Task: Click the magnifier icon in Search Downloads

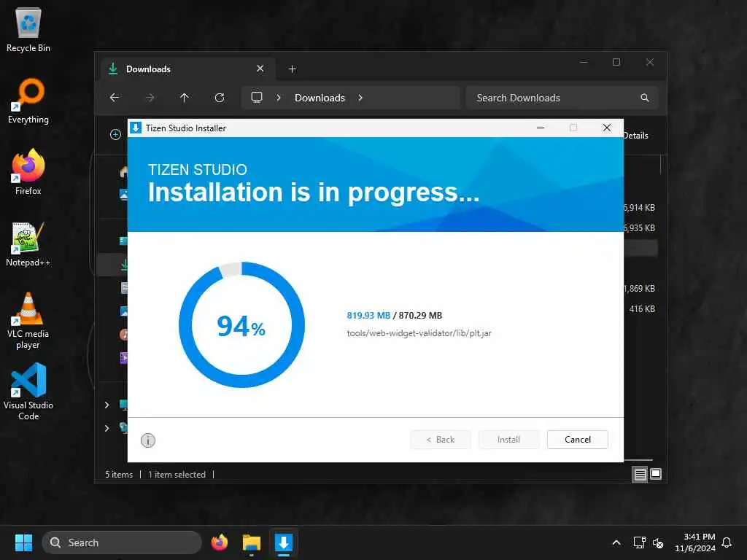Action: tap(645, 98)
